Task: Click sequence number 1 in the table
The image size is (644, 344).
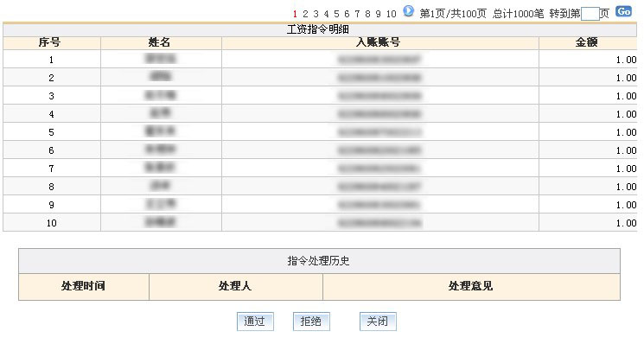Action: 51,60
